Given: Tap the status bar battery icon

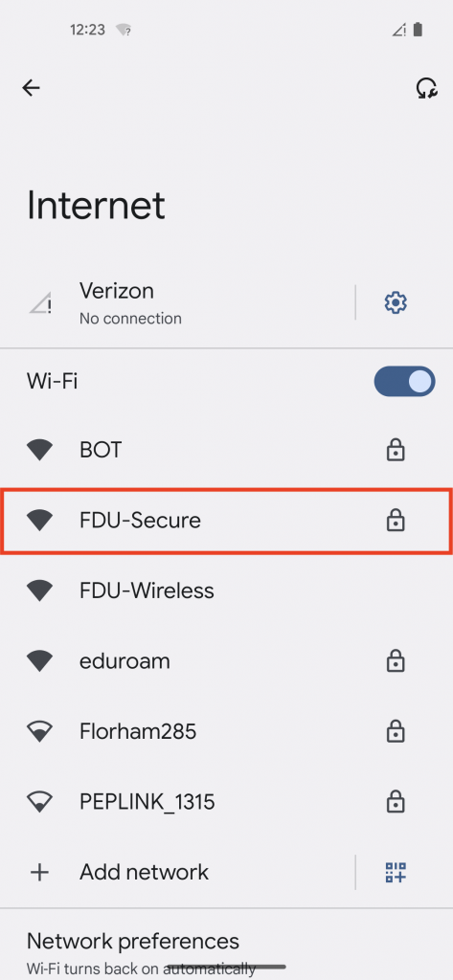Looking at the screenshot, I should pyautogui.click(x=418, y=30).
